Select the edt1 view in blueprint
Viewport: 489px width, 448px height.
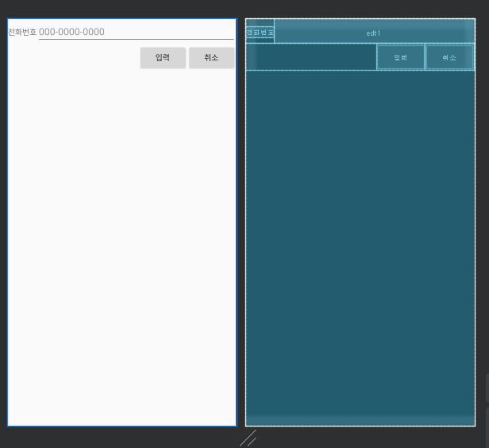pos(374,31)
